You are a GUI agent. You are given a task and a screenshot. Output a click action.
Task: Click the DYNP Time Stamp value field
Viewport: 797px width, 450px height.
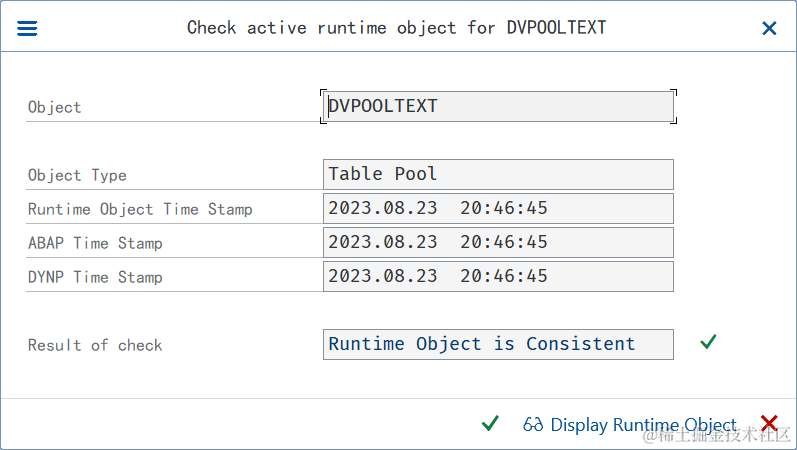498,277
